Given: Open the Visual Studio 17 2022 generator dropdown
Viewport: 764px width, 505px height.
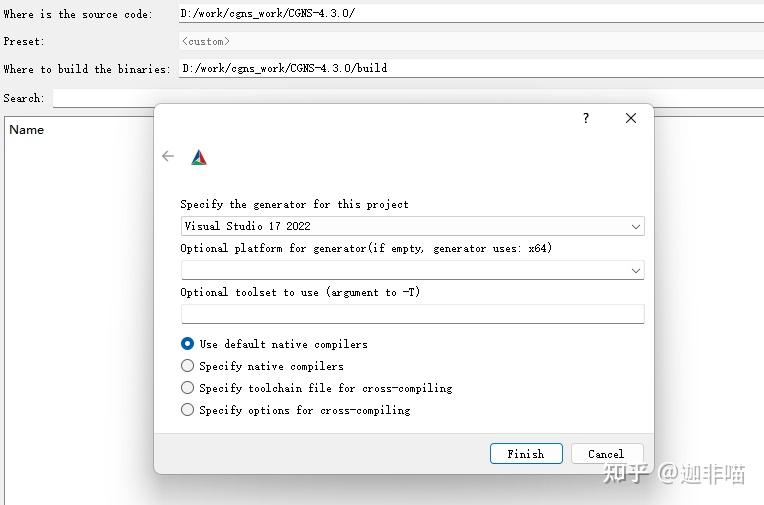Looking at the screenshot, I should click(x=412, y=226).
